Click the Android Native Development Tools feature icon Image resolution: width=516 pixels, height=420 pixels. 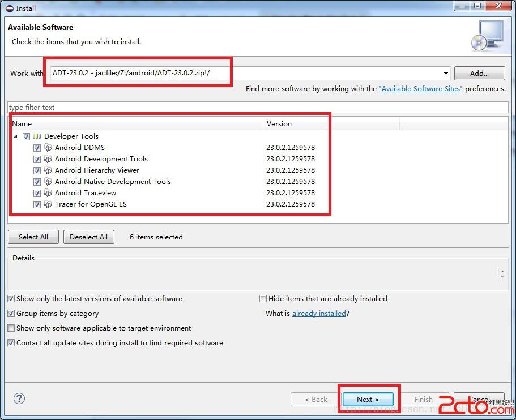[48, 182]
